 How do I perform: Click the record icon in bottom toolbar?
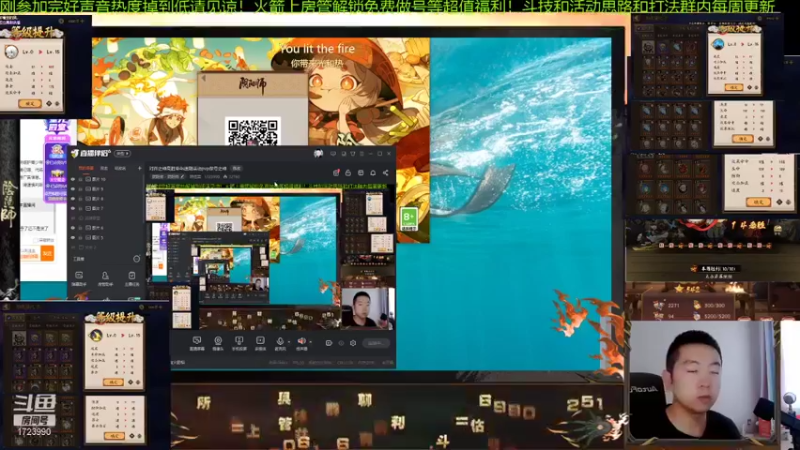point(329,343)
